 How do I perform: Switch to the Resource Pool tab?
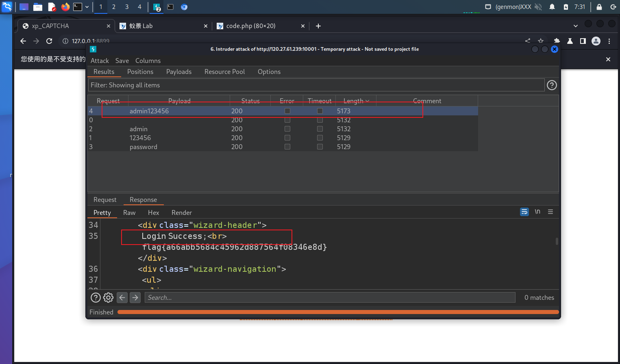pos(224,71)
